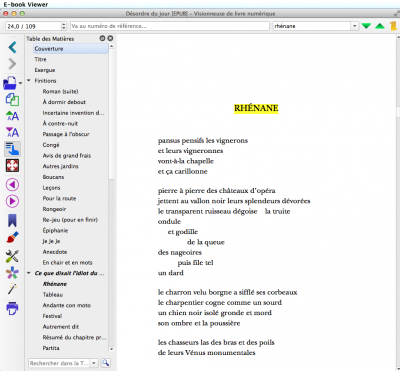Viewport: 400px width, 371px height.
Task: Toggle Table of Contents sidebar icon
Action: (12, 149)
